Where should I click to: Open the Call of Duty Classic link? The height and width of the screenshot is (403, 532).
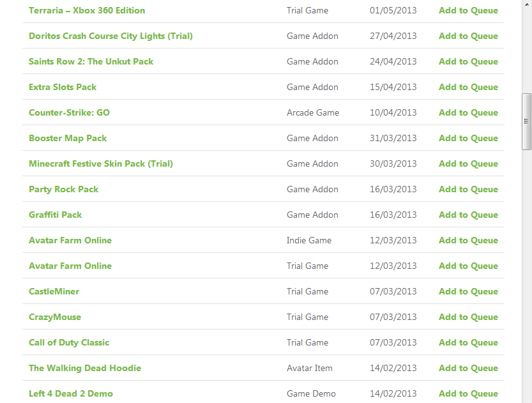point(69,342)
